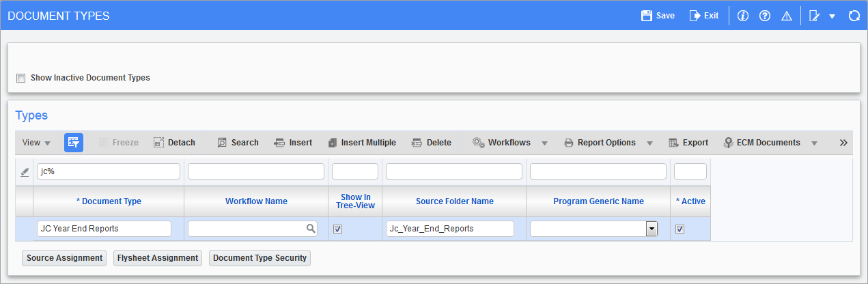
Task: Open the help question mark icon
Action: [765, 16]
